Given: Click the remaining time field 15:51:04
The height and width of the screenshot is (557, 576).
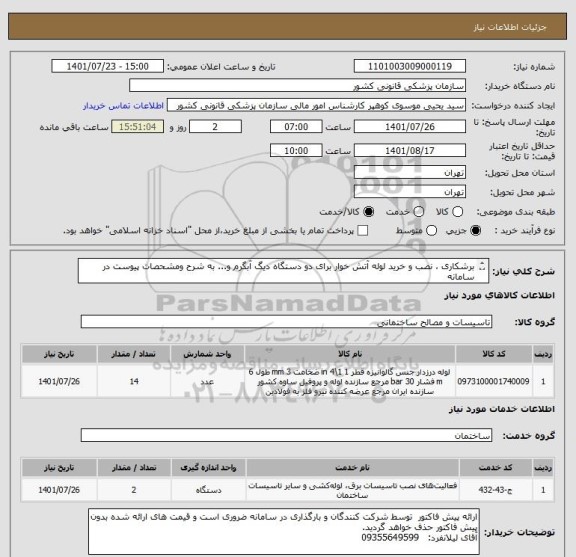Looking at the screenshot, I should click(137, 127).
